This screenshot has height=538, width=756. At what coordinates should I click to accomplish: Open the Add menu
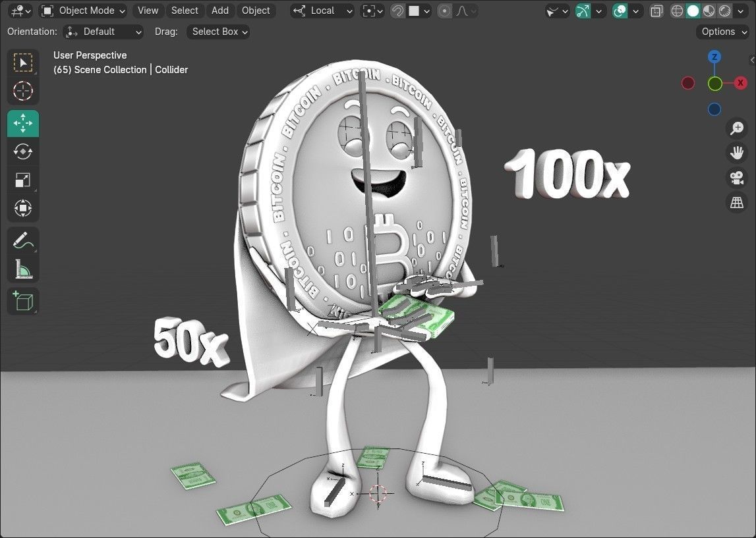pyautogui.click(x=220, y=11)
